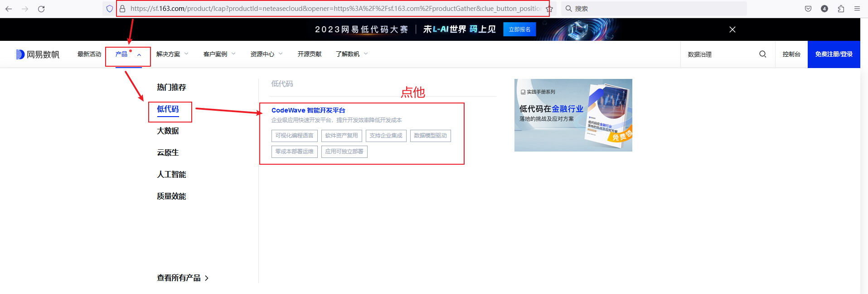Screen dimensions: 868x294
Task: Focus the browser 搜索 search box
Action: pos(654,9)
